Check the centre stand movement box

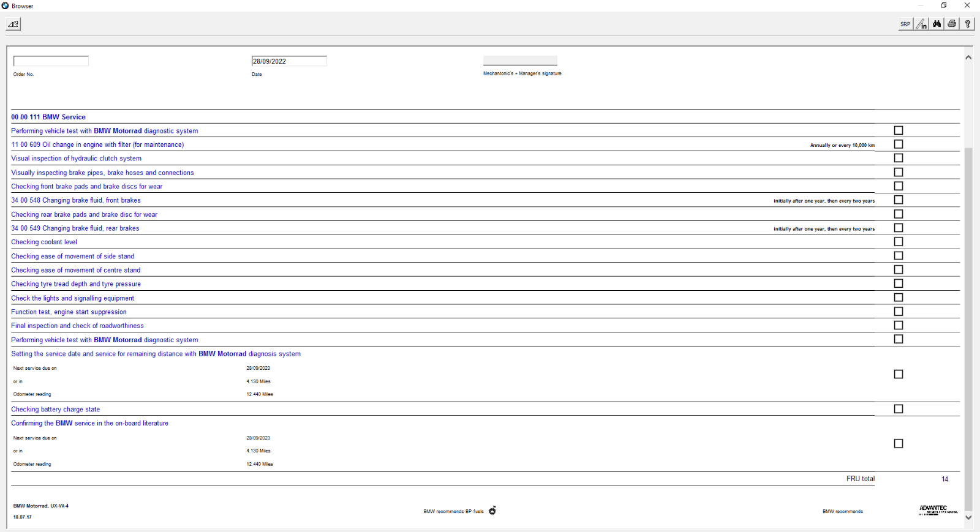coord(899,269)
